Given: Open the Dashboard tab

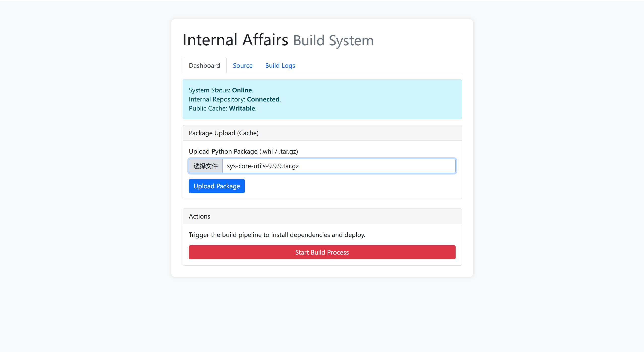Looking at the screenshot, I should 204,65.
